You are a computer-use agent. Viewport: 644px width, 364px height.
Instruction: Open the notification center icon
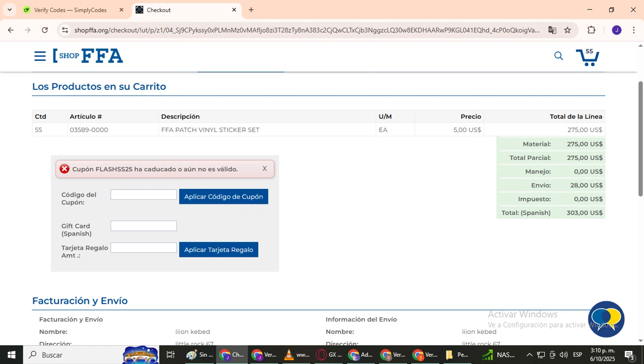point(630,355)
